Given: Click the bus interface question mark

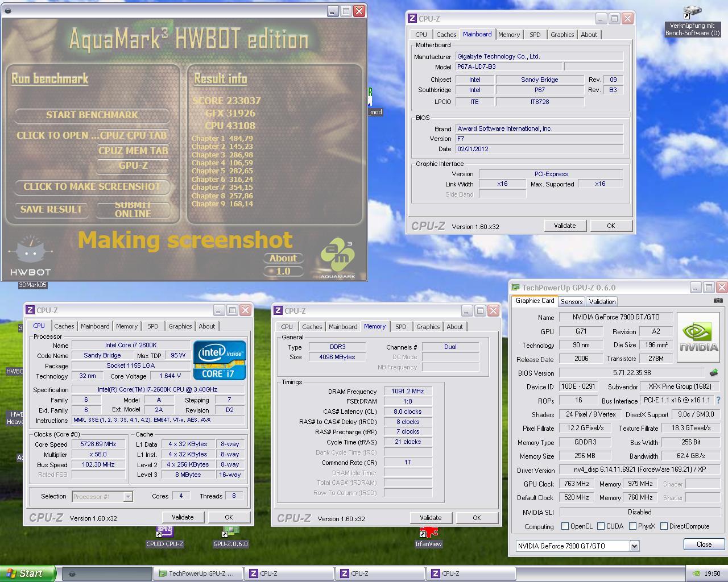Looking at the screenshot, I should click(718, 400).
